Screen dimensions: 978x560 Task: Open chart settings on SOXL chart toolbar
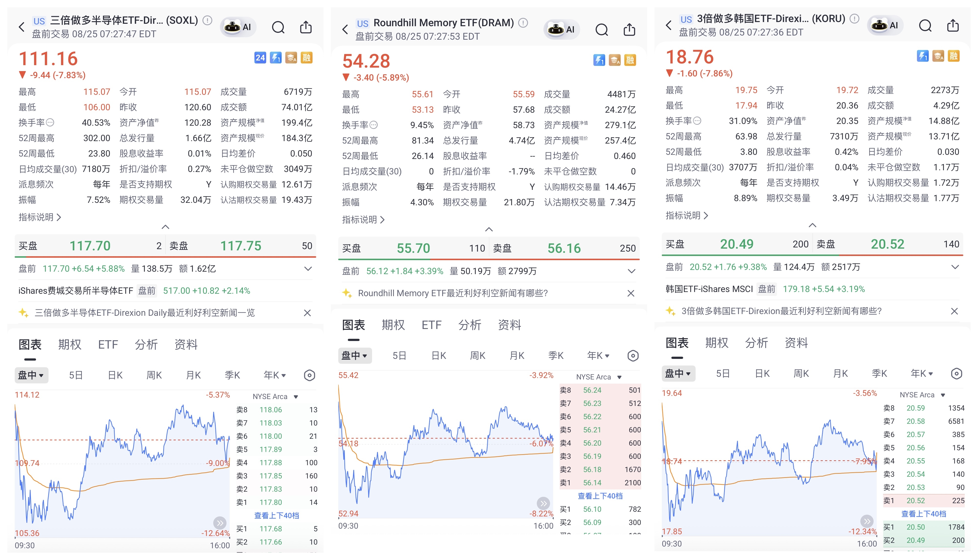tap(309, 375)
